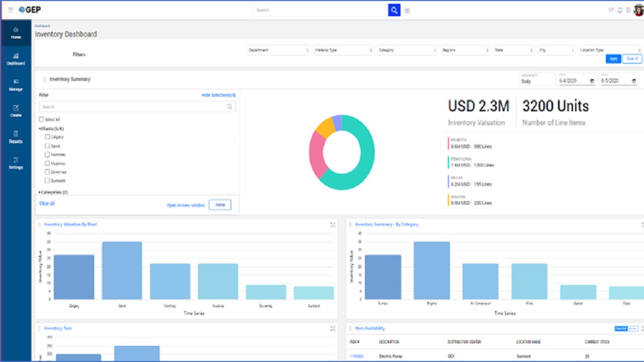Image resolution: width=644 pixels, height=362 pixels.
Task: Open the Create sidebar icon
Action: click(x=16, y=111)
